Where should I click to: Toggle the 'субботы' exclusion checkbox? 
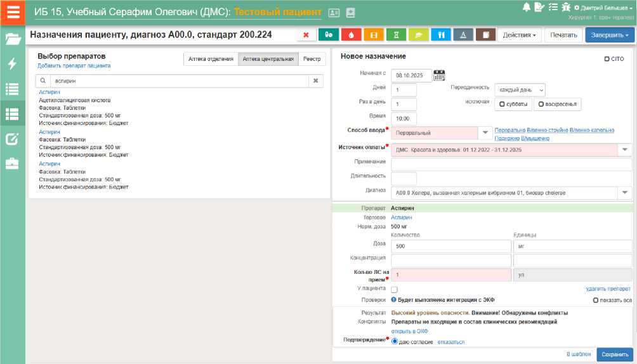[502, 104]
